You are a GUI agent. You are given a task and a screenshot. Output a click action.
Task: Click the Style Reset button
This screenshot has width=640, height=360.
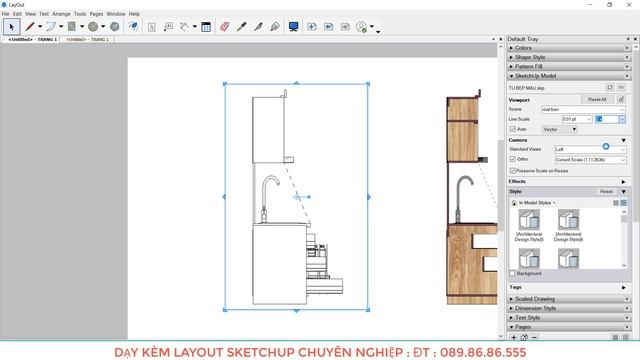(x=606, y=191)
